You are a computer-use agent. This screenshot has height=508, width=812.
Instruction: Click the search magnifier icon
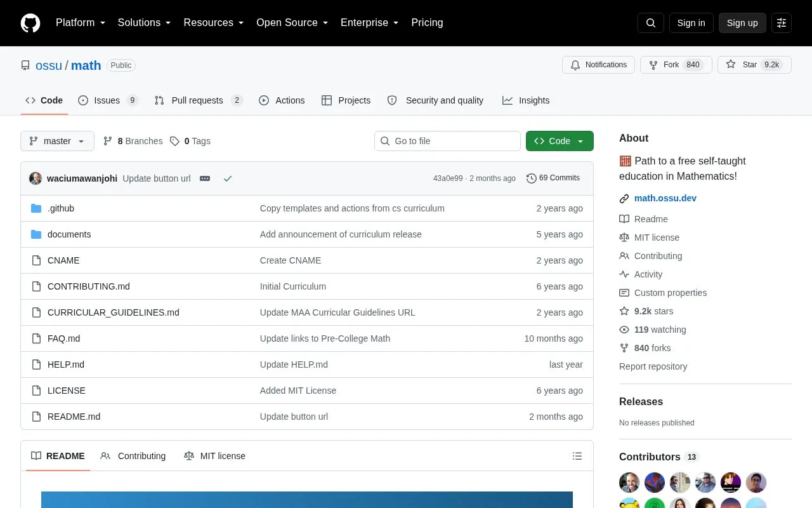651,23
